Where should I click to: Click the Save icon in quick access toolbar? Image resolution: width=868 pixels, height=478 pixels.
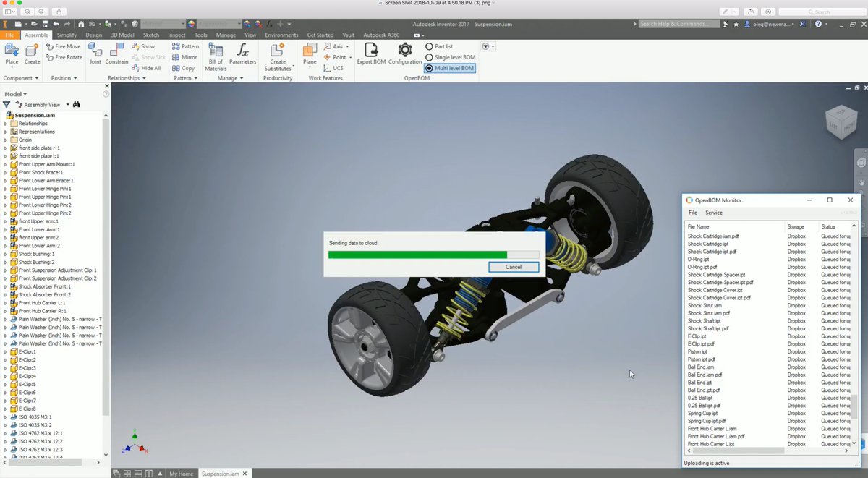point(44,24)
